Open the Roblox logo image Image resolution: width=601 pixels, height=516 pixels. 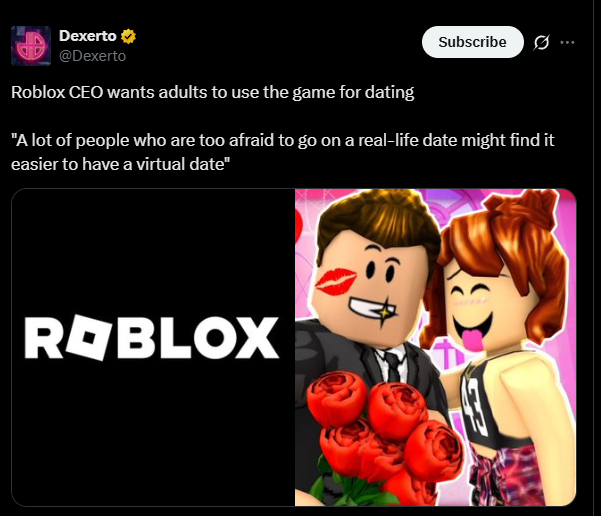point(153,347)
